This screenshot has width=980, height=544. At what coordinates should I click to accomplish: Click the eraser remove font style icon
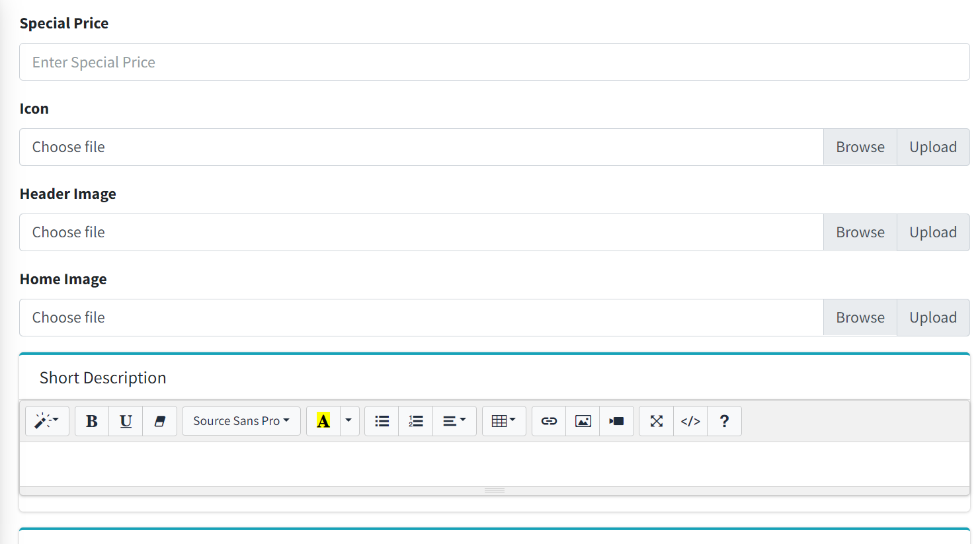click(159, 421)
